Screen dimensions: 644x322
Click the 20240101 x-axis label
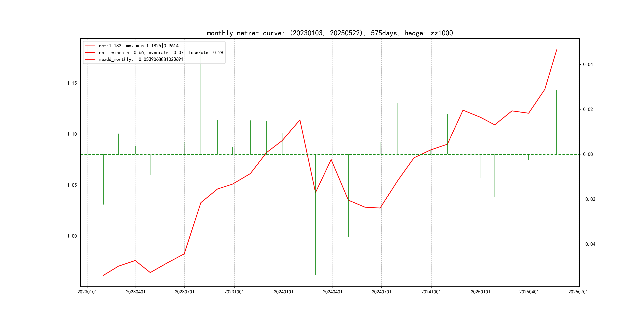283,292
